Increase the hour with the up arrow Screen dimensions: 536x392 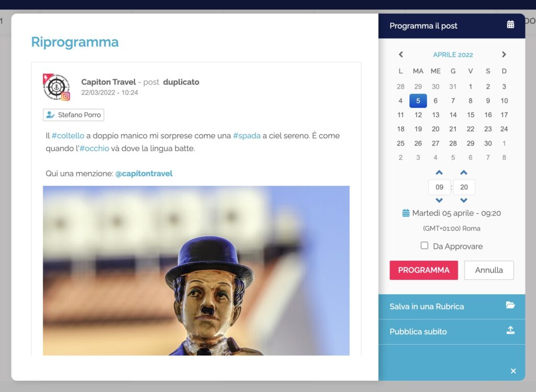coord(439,173)
